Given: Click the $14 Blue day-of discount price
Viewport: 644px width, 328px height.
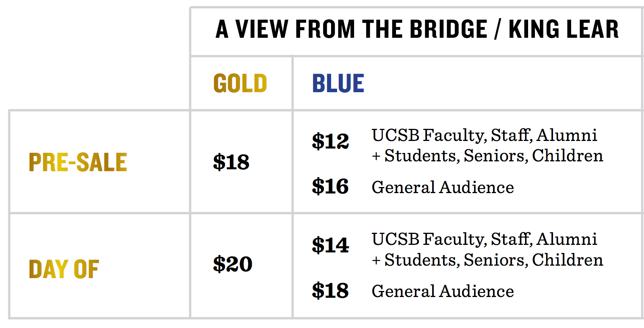Looking at the screenshot, I should [330, 245].
